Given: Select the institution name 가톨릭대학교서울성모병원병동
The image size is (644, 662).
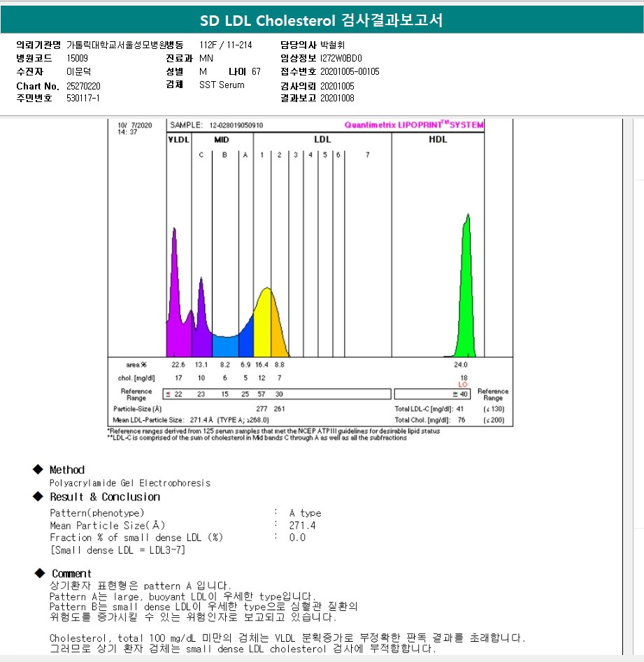Looking at the screenshot, I should click(x=125, y=45).
